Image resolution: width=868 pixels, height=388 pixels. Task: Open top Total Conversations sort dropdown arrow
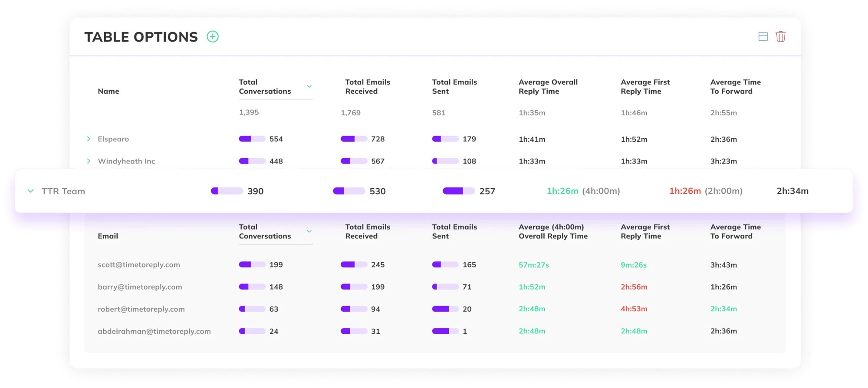coord(309,87)
